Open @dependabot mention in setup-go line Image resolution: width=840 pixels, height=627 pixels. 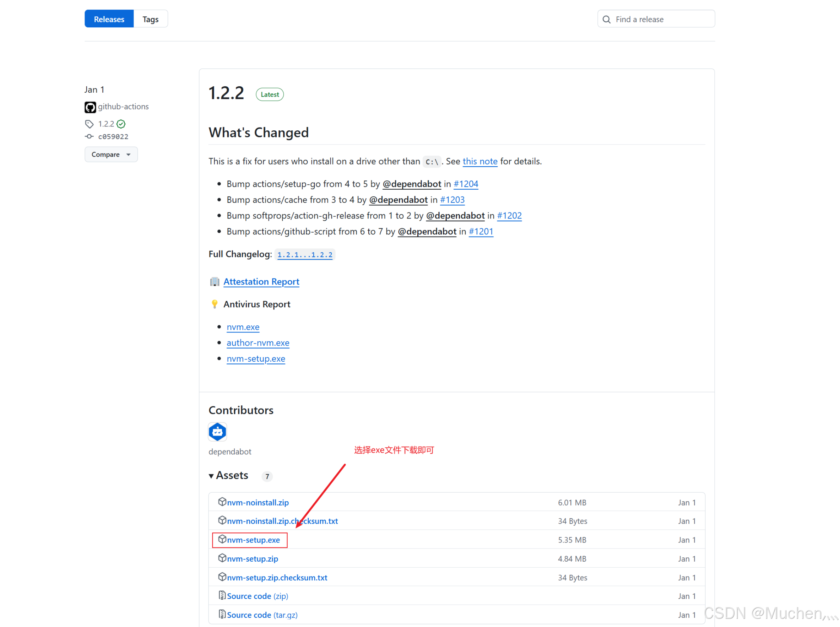(412, 184)
